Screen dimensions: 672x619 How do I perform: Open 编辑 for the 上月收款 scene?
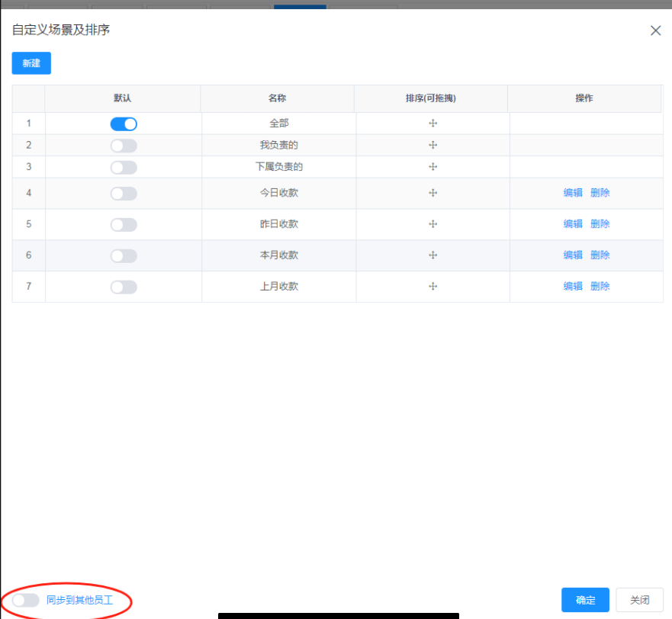click(x=573, y=286)
